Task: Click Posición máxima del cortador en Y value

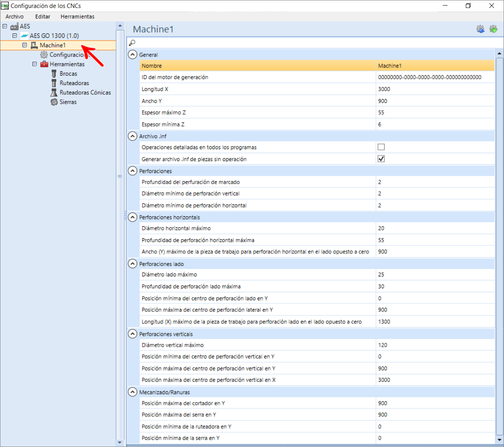Action: click(x=435, y=403)
